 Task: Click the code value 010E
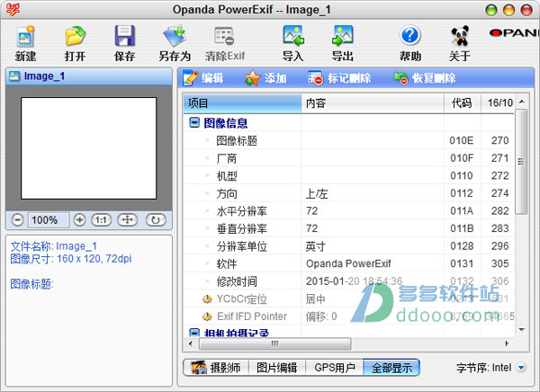pos(462,140)
